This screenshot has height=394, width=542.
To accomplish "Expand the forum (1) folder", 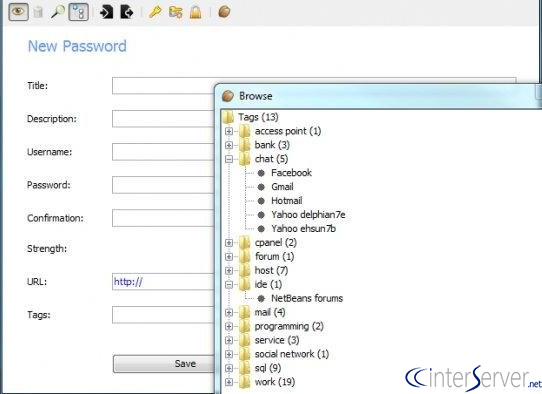I will point(228,256).
